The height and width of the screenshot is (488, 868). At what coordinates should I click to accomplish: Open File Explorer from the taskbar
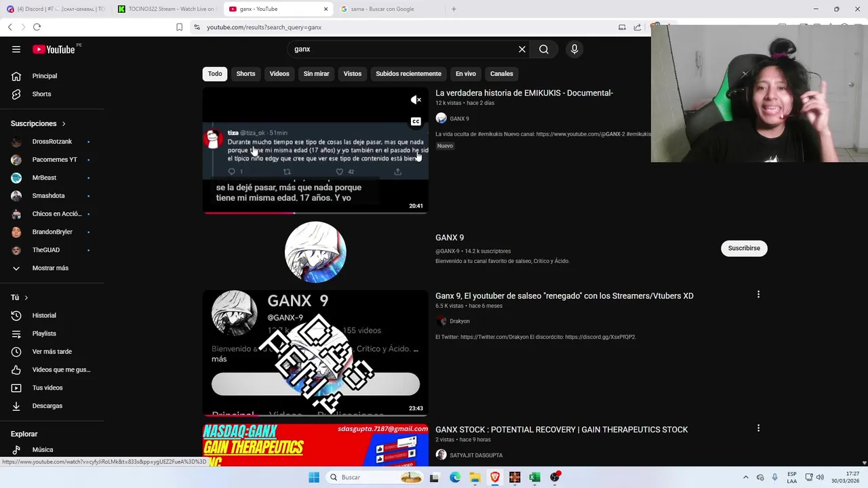475,477
